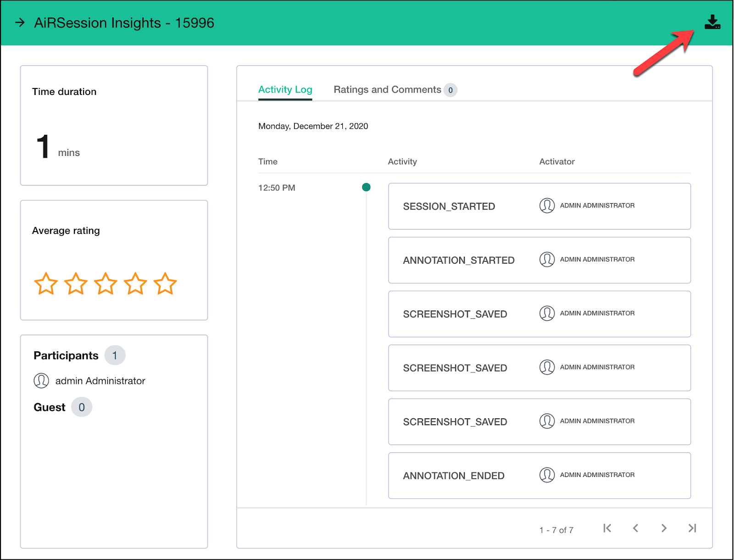Click the Guest count badge

[x=82, y=407]
